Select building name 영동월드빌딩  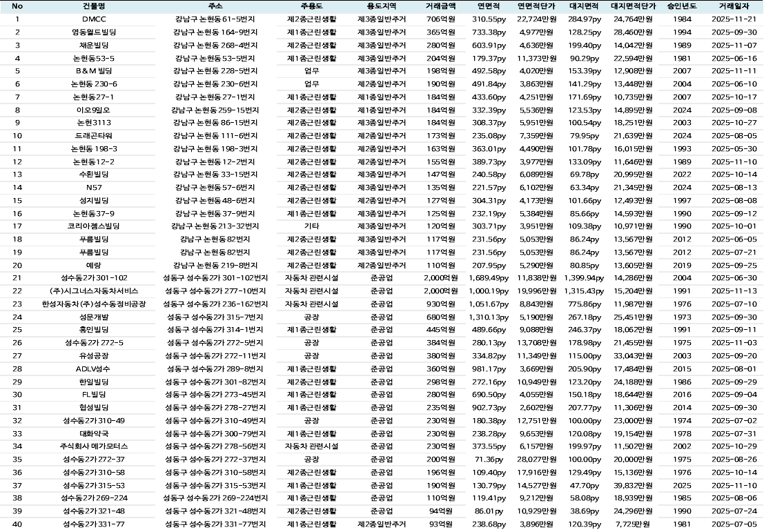click(94, 32)
